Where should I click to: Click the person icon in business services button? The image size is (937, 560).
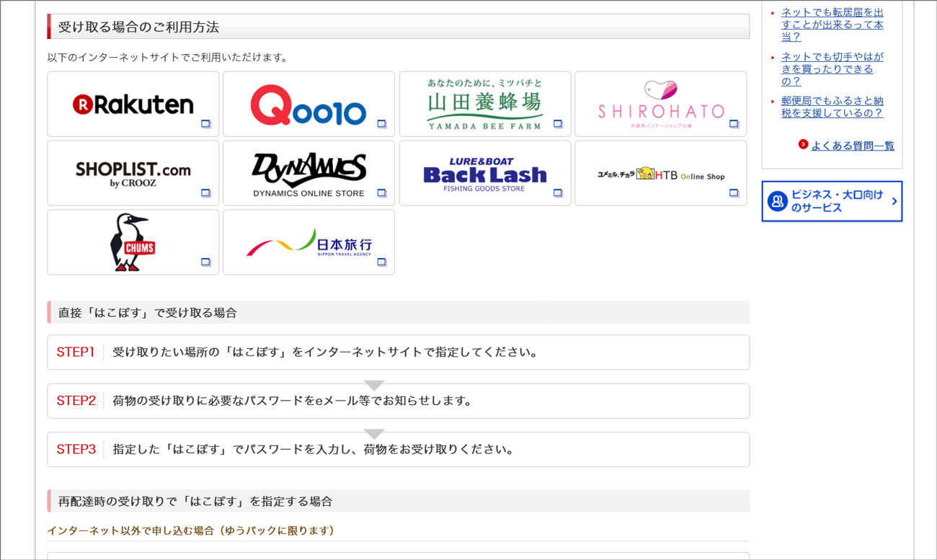[x=777, y=201]
